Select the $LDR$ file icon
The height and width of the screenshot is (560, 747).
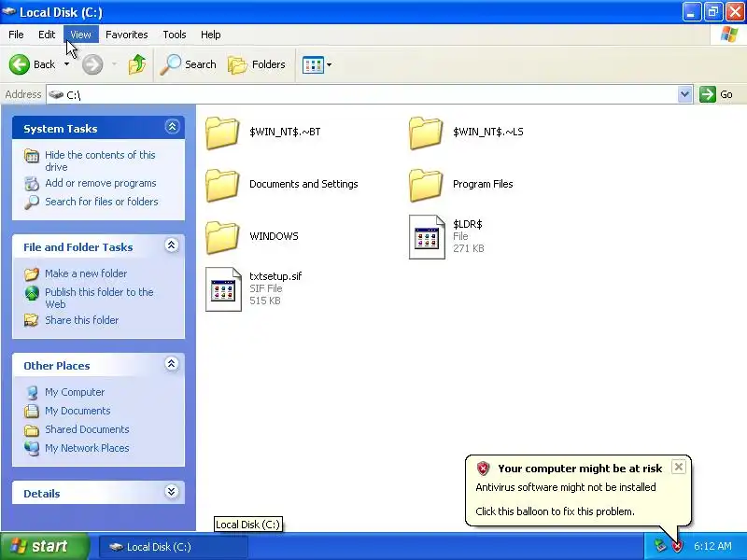point(427,237)
